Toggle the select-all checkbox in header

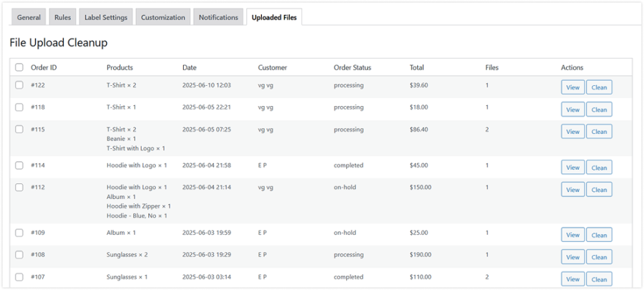click(x=19, y=68)
